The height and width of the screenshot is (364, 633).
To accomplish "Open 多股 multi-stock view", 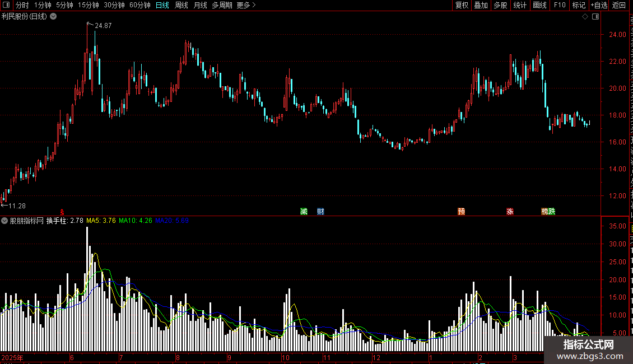I will (500, 5).
